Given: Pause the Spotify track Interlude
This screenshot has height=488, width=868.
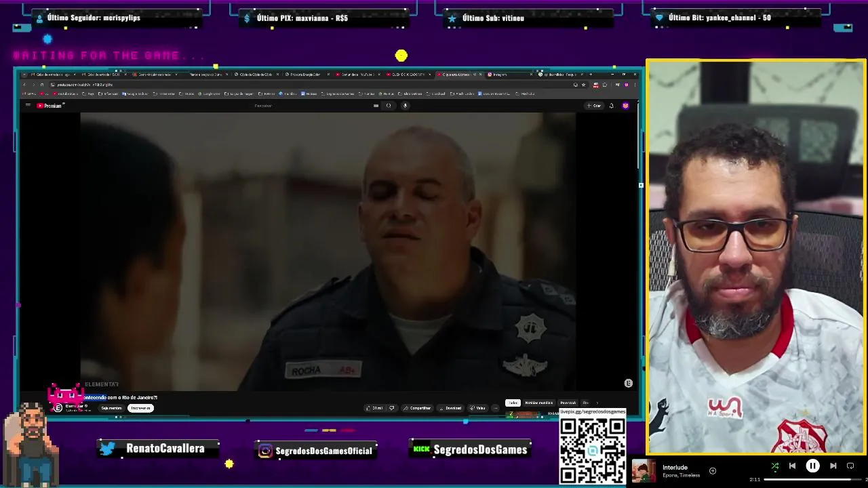Looking at the screenshot, I should click(x=812, y=466).
